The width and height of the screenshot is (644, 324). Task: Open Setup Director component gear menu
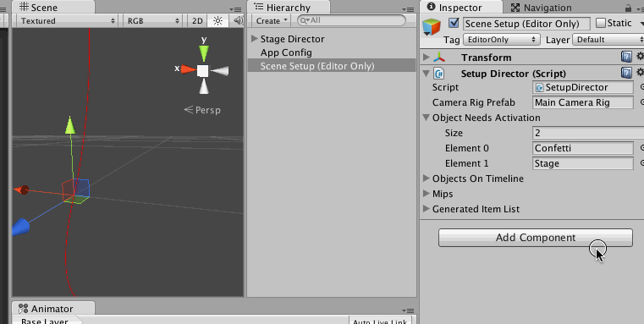(x=640, y=73)
